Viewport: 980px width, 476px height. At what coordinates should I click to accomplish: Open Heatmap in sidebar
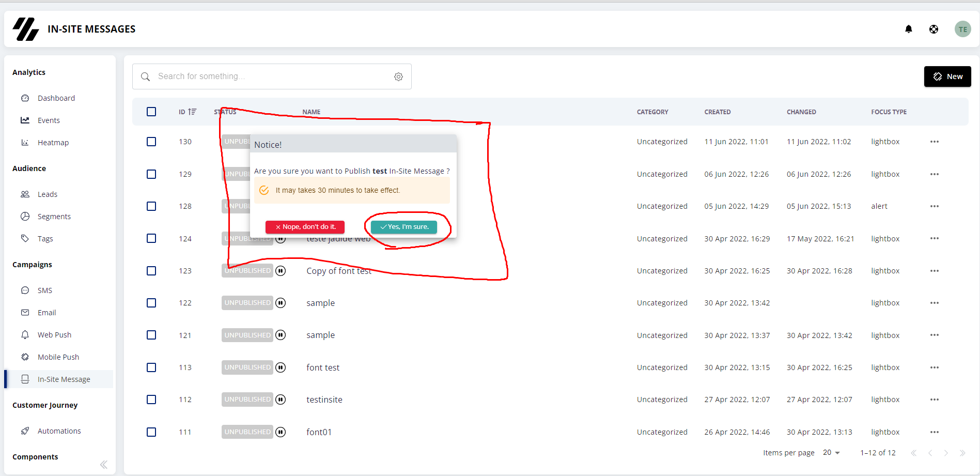53,143
